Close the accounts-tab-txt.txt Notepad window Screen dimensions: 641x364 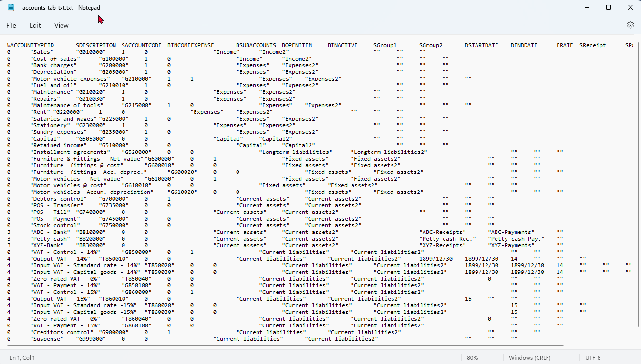pyautogui.click(x=630, y=8)
